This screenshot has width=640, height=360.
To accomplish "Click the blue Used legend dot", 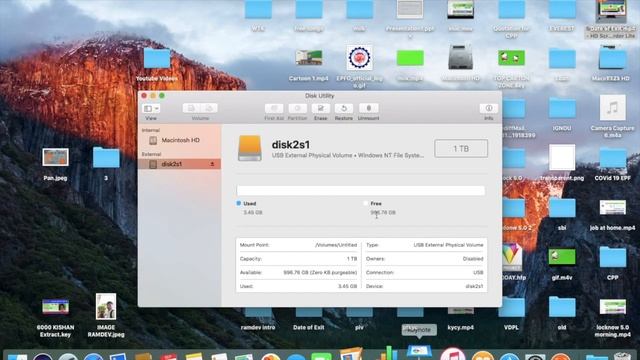I will (239, 203).
